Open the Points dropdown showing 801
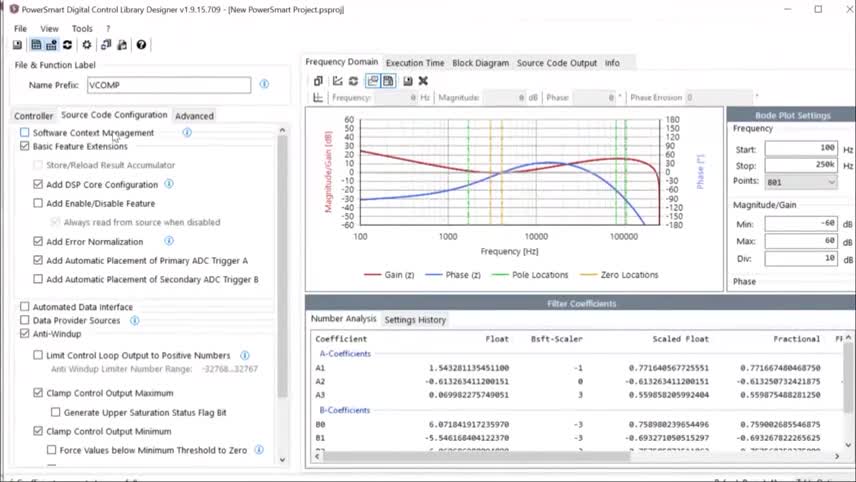 click(x=801, y=182)
